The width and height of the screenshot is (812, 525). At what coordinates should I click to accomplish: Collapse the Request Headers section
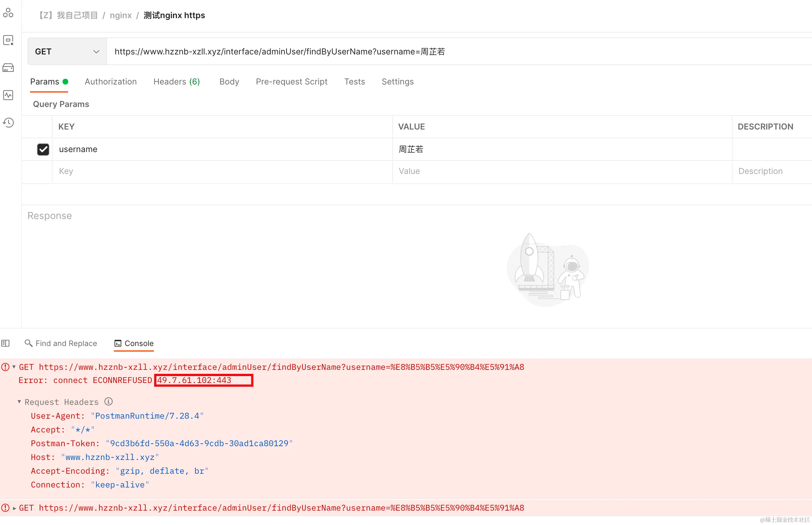(19, 402)
